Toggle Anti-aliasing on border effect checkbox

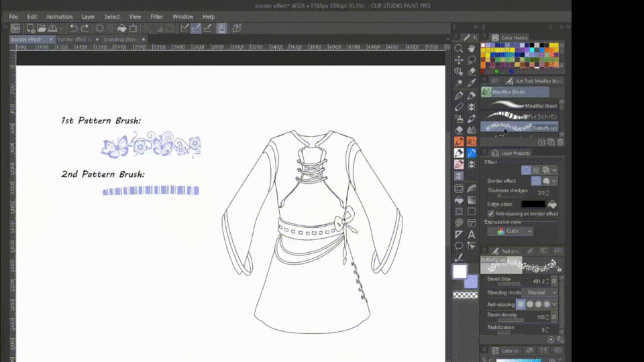[491, 214]
